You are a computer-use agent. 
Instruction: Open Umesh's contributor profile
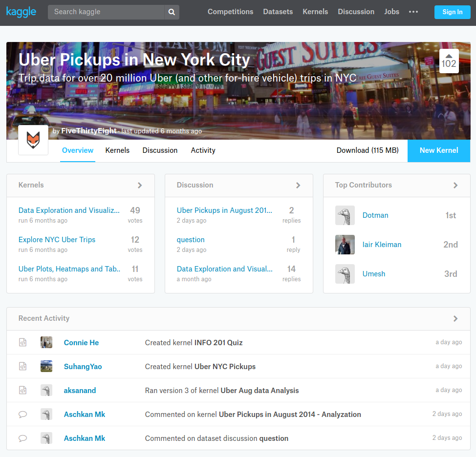tap(374, 274)
